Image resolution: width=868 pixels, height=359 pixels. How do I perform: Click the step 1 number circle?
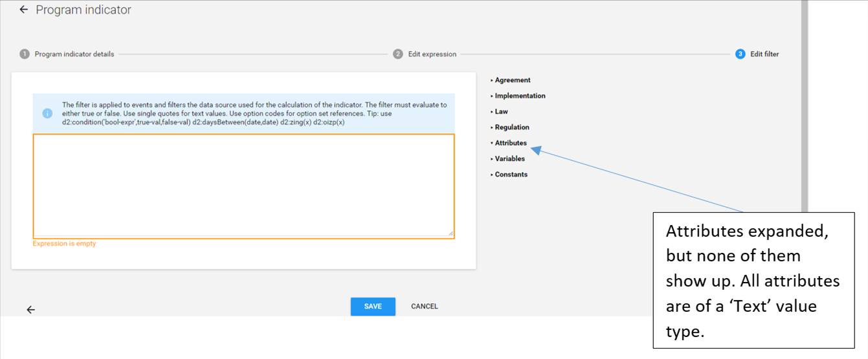[x=25, y=54]
